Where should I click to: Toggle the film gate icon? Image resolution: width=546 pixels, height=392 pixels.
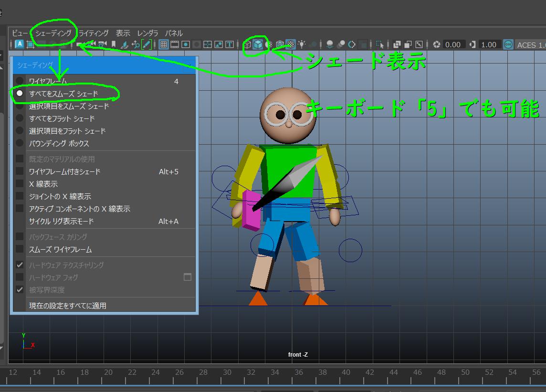tap(175, 44)
